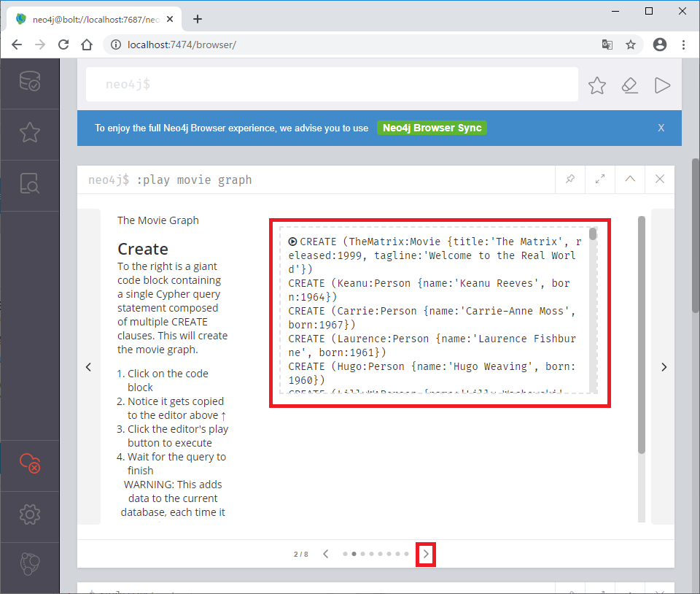Open the Database Information sidebar icon
This screenshot has width=700, height=594.
point(30,81)
